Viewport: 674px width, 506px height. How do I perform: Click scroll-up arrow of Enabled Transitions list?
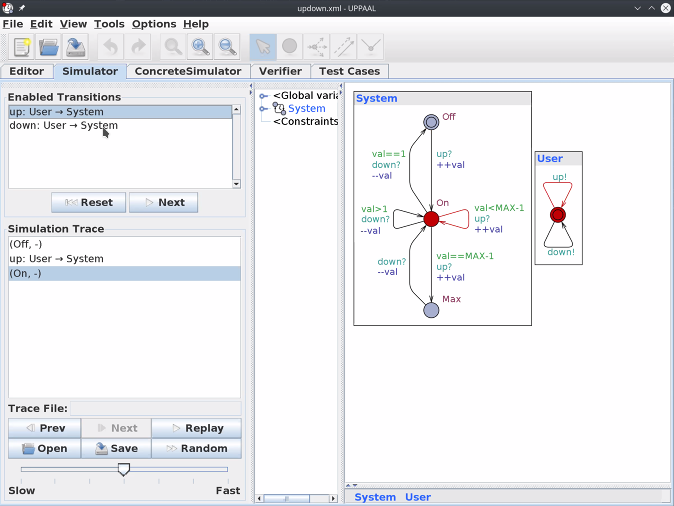click(x=236, y=110)
